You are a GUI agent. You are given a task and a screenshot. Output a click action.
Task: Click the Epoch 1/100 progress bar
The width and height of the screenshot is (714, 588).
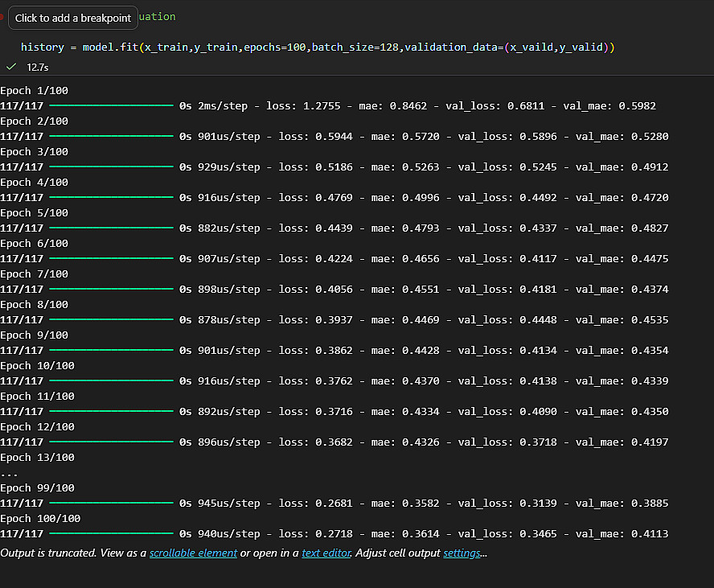point(111,105)
